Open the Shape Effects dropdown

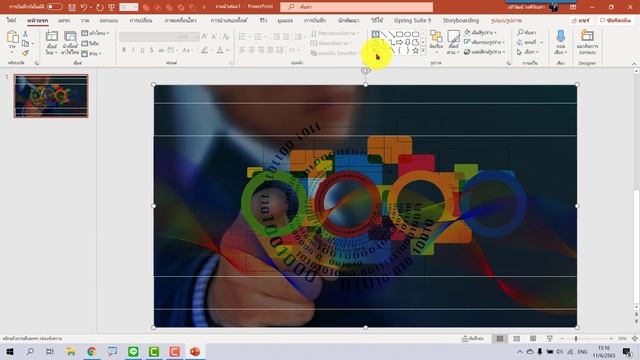(485, 52)
